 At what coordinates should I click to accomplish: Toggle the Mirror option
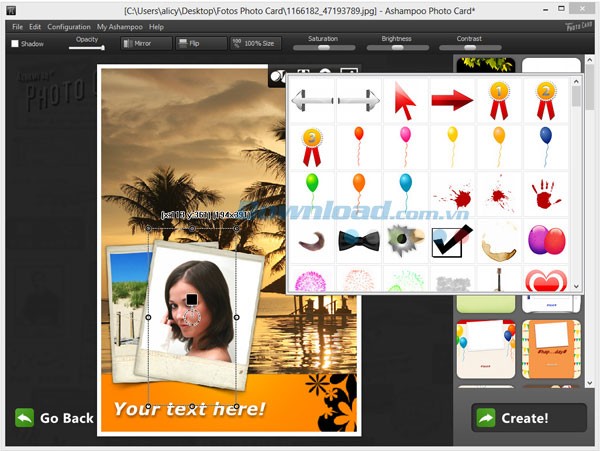tap(146, 44)
